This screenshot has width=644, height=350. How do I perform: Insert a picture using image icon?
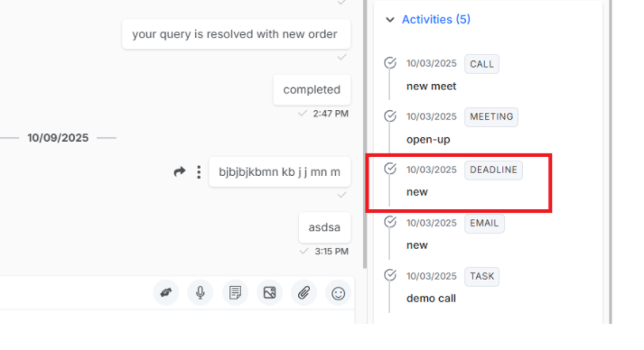pyautogui.click(x=269, y=292)
